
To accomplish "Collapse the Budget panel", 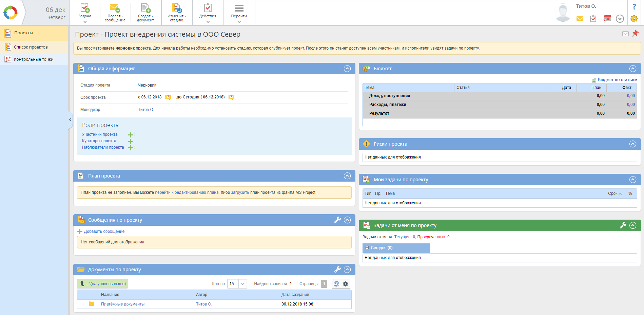I will point(632,69).
